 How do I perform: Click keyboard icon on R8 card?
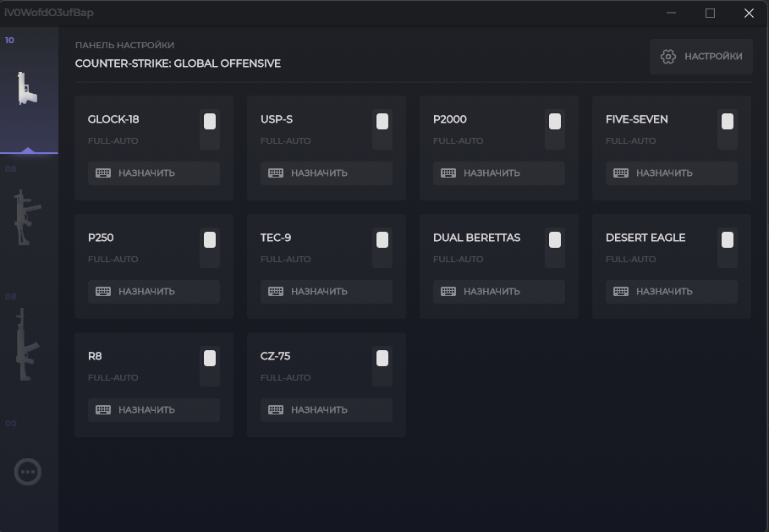(x=103, y=410)
